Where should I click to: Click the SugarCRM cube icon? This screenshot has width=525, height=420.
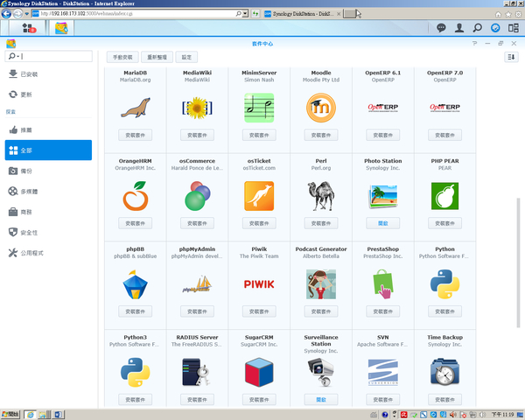pos(259,372)
